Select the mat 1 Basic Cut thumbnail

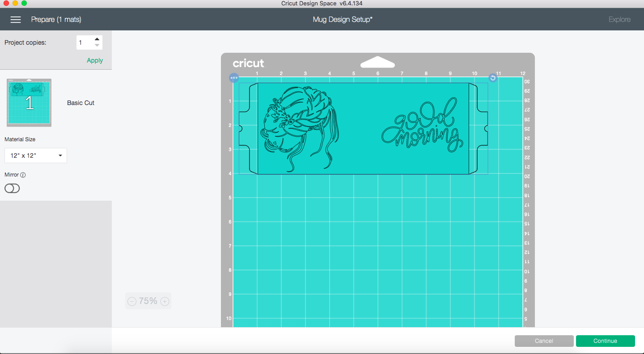tap(29, 103)
